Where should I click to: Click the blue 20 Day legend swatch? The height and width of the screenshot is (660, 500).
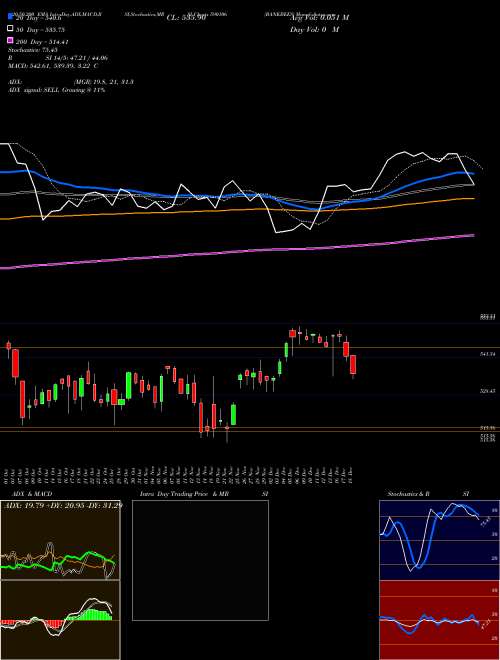pyautogui.click(x=10, y=17)
